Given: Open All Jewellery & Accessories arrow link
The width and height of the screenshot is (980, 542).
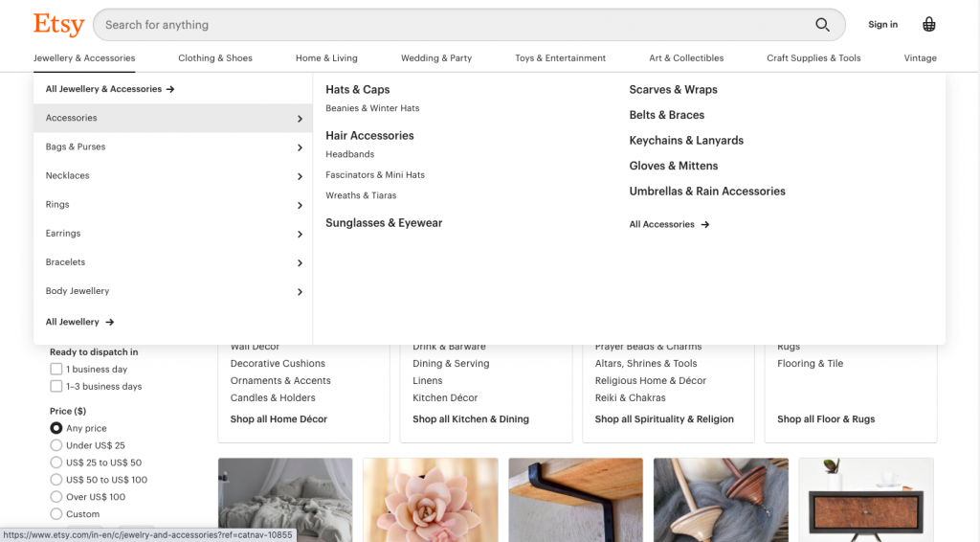Looking at the screenshot, I should click(x=110, y=89).
